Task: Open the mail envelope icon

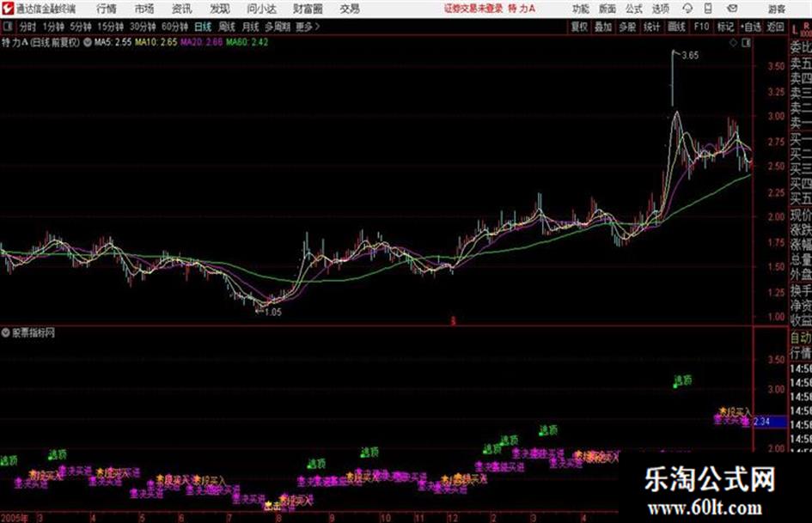Action: [x=732, y=9]
